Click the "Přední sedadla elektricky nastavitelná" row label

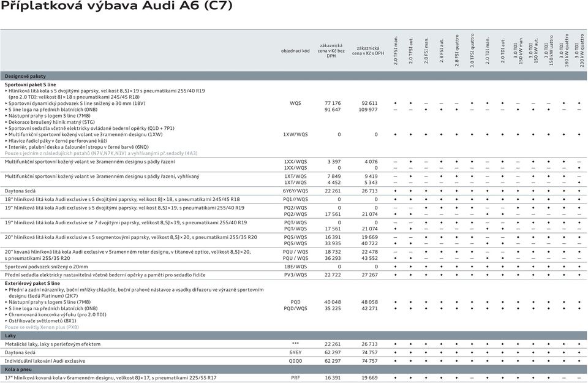105,275
